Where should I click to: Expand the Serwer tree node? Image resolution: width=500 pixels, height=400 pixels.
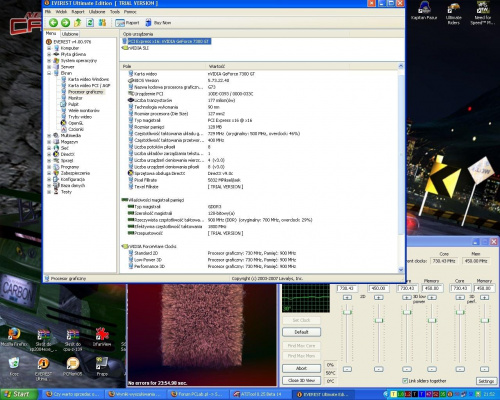click(49, 67)
